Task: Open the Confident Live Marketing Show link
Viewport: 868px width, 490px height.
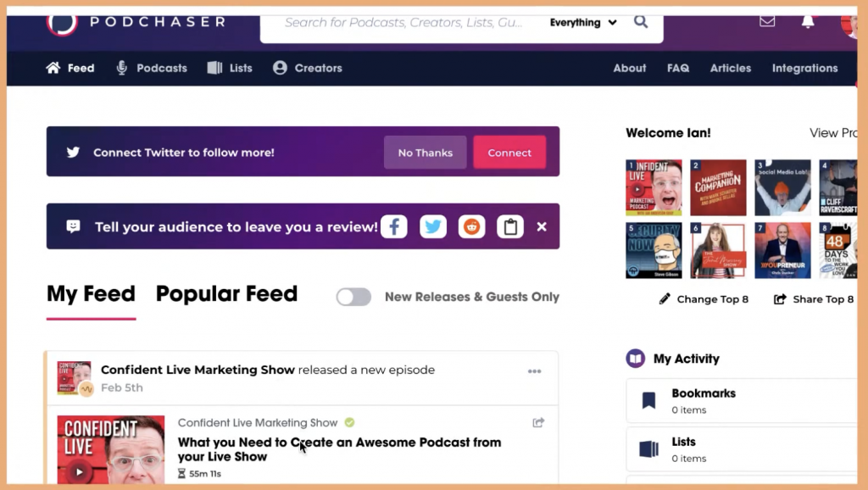Action: (x=198, y=370)
